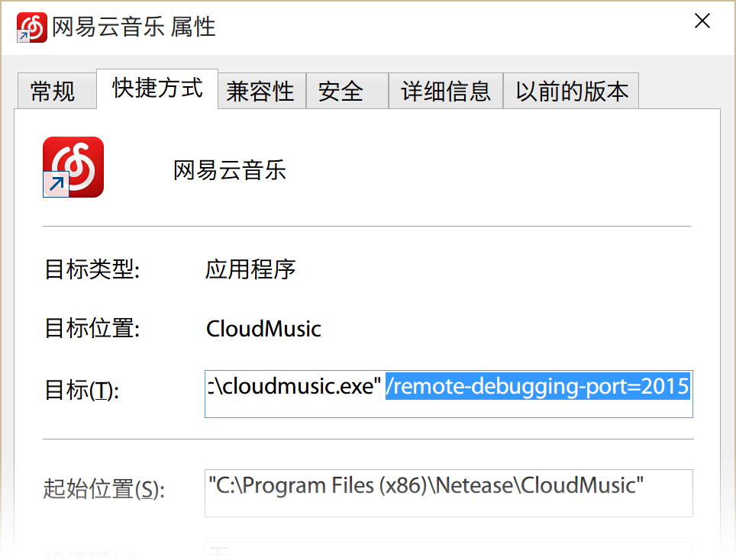
Task: Open the 以前的版本 tab
Action: (x=571, y=91)
